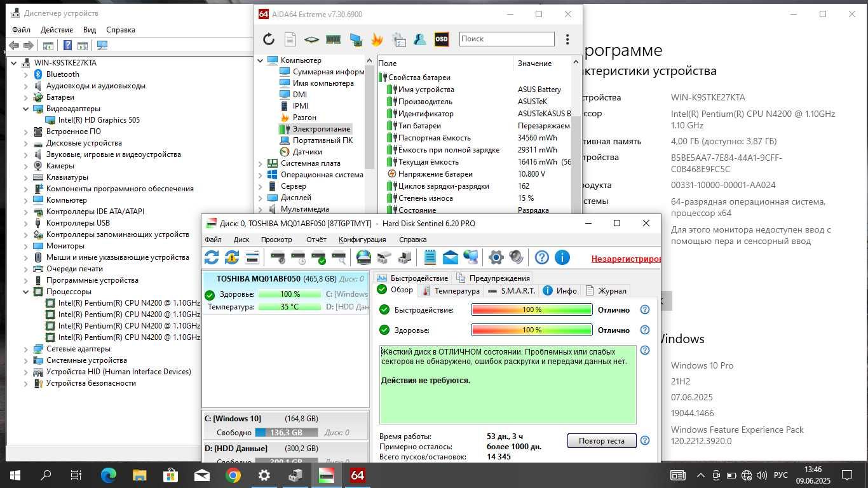The height and width of the screenshot is (488, 868).
Task: Click the disk with green checkmark test icon
Action: (319, 257)
